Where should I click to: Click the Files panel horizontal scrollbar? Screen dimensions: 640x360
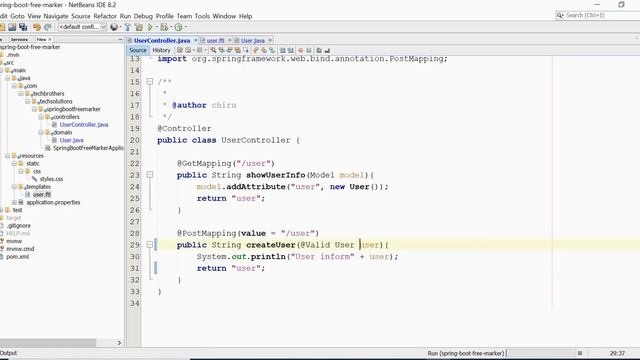(x=48, y=343)
